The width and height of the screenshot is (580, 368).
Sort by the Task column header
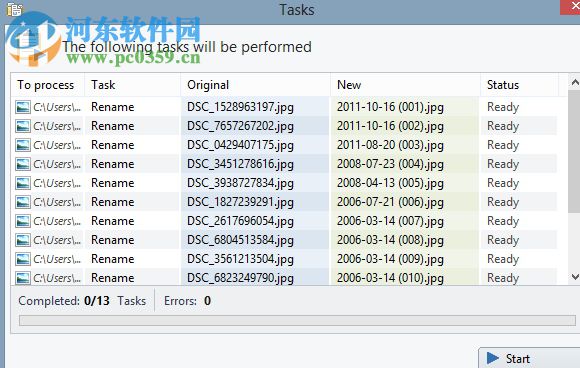[x=133, y=85]
